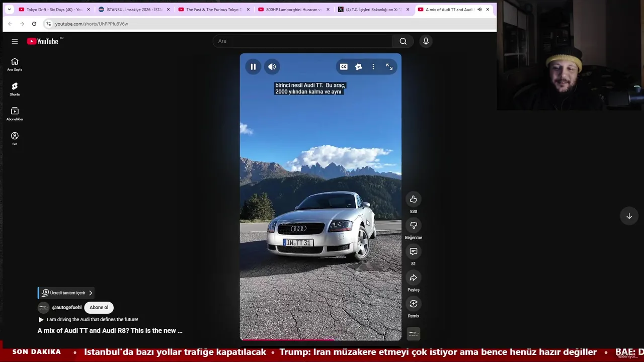Mute the Short's volume
The image size is (644, 362).
click(272, 67)
